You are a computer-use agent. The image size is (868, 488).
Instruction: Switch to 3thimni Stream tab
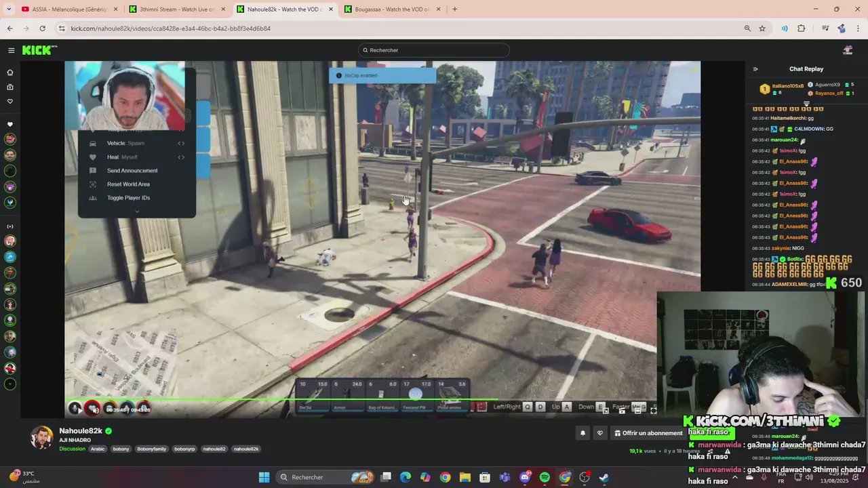[178, 9]
